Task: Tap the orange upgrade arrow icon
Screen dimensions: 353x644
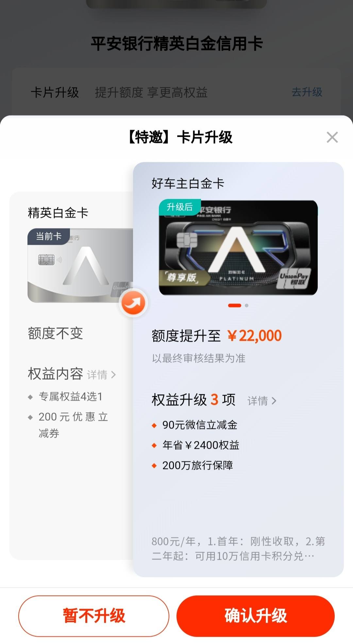Action: pos(133,303)
